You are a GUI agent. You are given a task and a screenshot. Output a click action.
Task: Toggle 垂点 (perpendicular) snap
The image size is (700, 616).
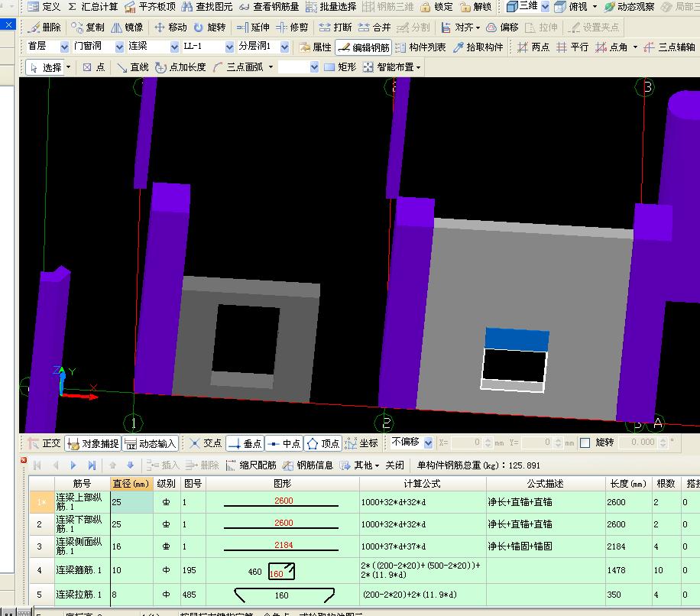pos(245,443)
